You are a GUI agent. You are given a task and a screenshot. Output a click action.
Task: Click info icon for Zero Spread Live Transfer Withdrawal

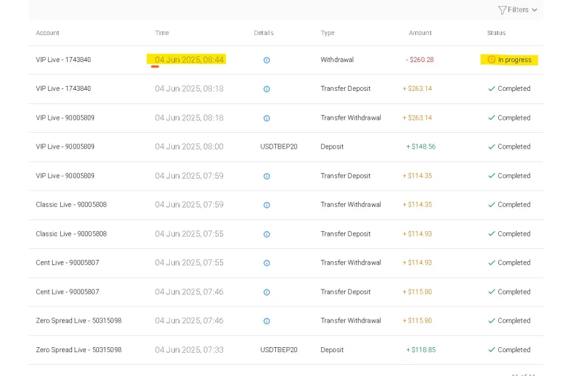click(266, 321)
